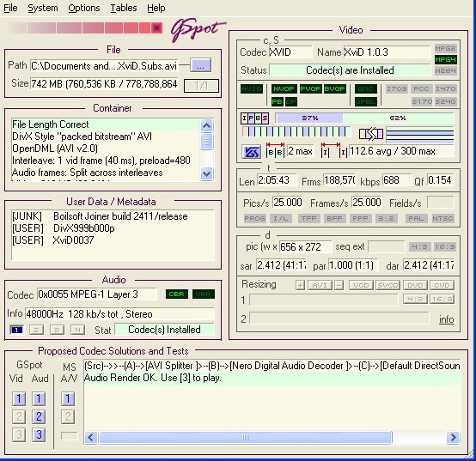The width and height of the screenshot is (476, 461).
Task: Select audio stream 4 button
Action: (77, 330)
